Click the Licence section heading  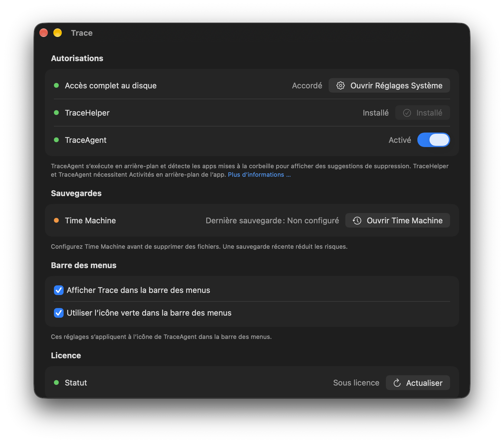coord(66,356)
